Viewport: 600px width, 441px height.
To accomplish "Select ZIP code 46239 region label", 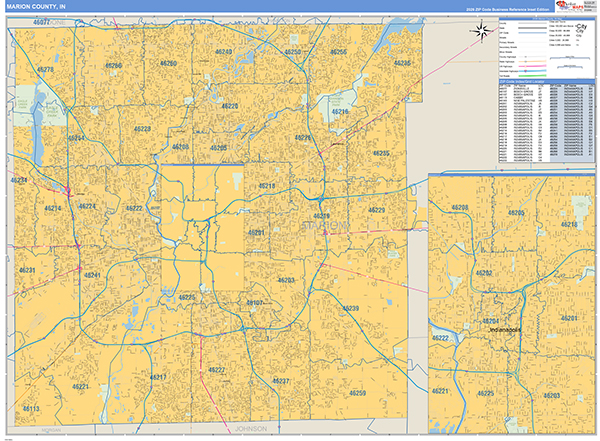I will click(349, 308).
